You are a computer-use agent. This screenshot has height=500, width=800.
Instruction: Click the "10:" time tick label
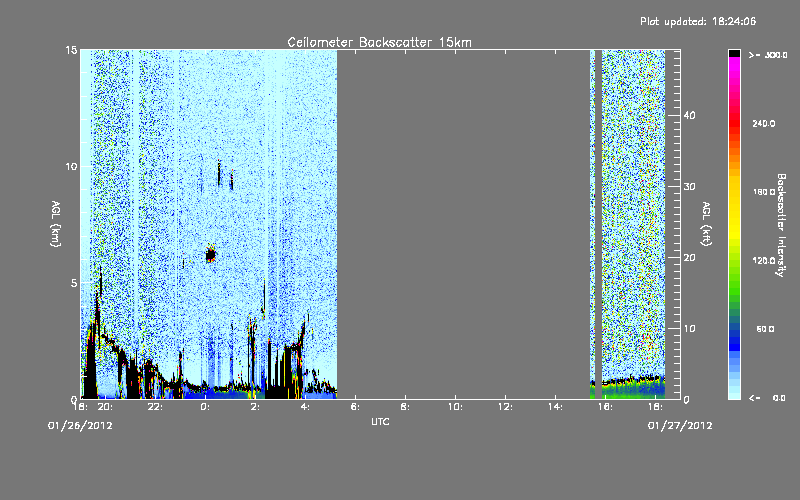pyautogui.click(x=456, y=407)
